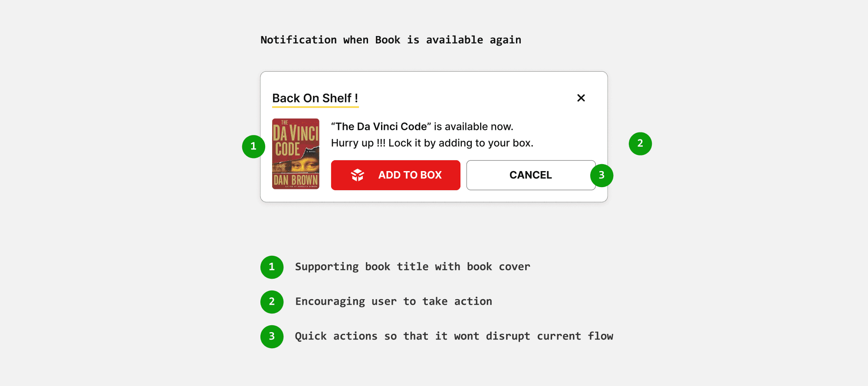Click the Encouraging user to take action text
Screen dimensions: 868x386
pos(394,301)
